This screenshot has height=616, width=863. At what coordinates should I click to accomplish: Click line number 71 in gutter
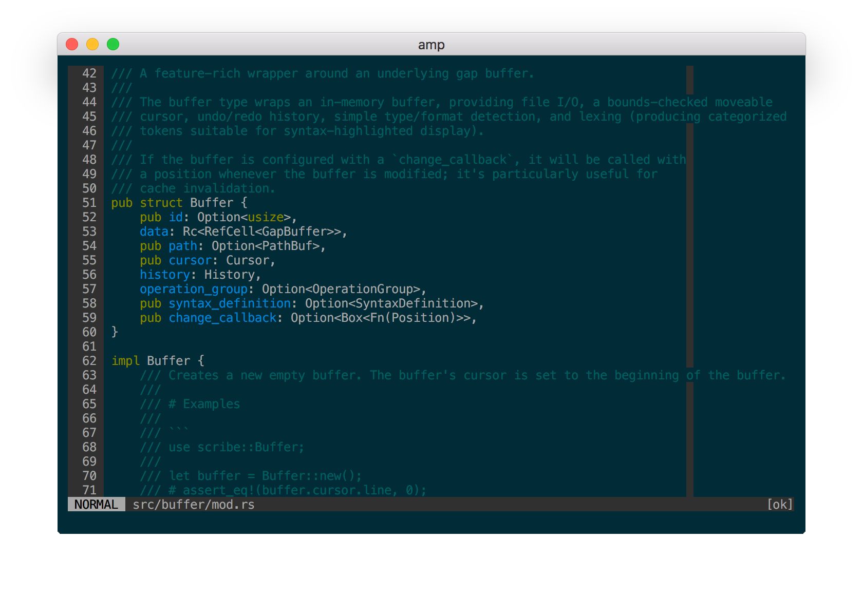click(89, 490)
